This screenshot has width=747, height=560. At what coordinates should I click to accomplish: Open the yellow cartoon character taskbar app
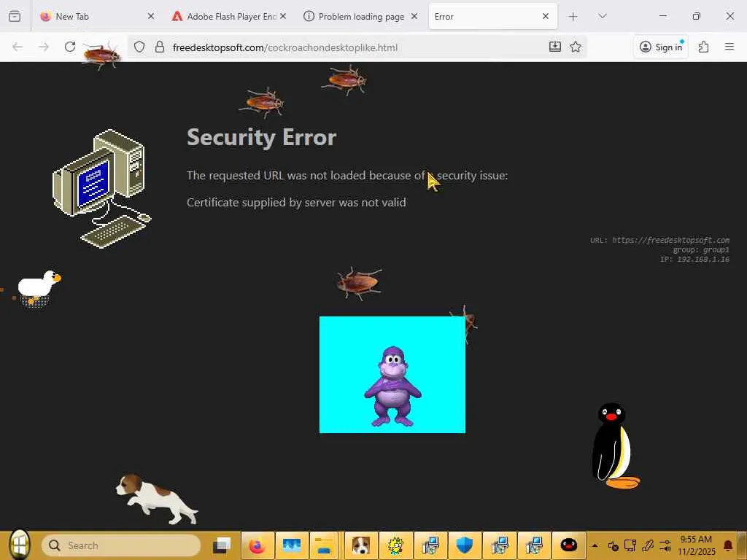395,545
